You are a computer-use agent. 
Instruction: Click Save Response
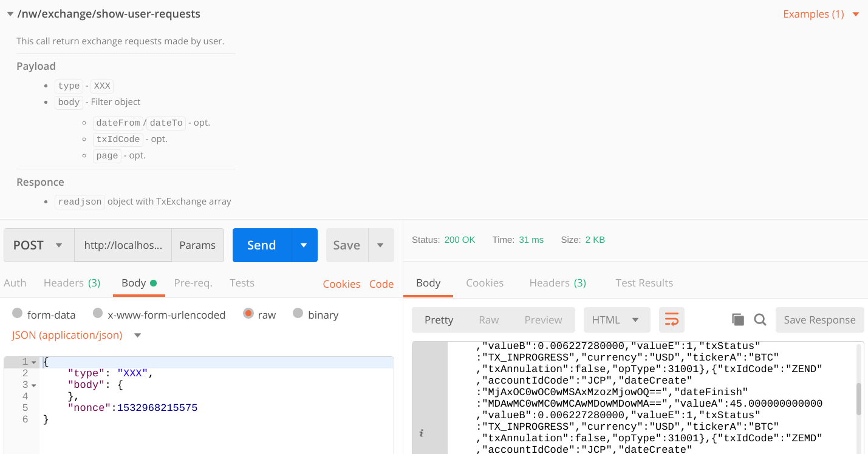point(819,319)
